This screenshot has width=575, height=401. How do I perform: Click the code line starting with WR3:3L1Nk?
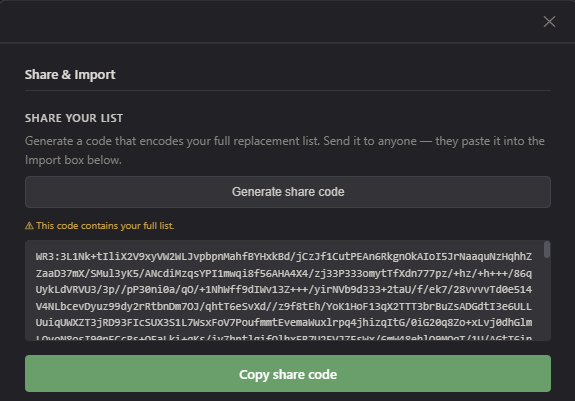pos(284,257)
